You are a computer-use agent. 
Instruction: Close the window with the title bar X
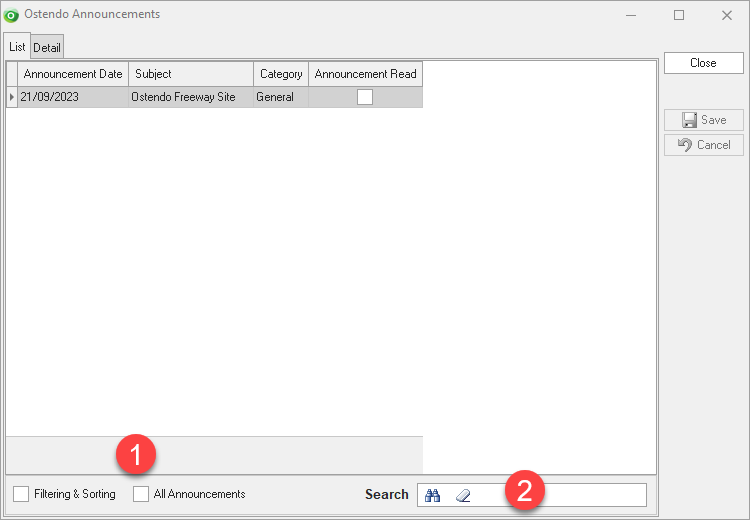point(727,15)
